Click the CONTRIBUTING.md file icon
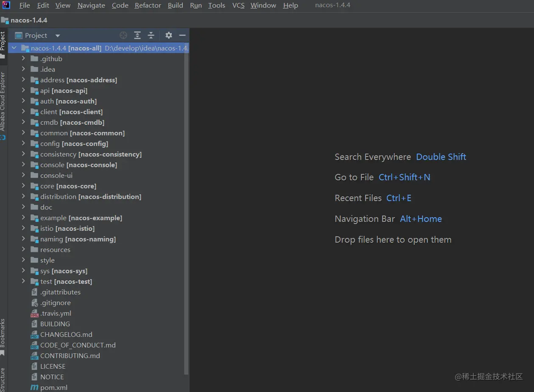 coord(34,356)
